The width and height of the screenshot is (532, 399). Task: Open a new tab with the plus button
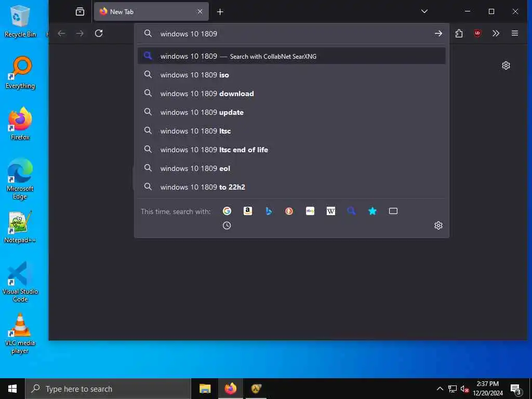(220, 12)
